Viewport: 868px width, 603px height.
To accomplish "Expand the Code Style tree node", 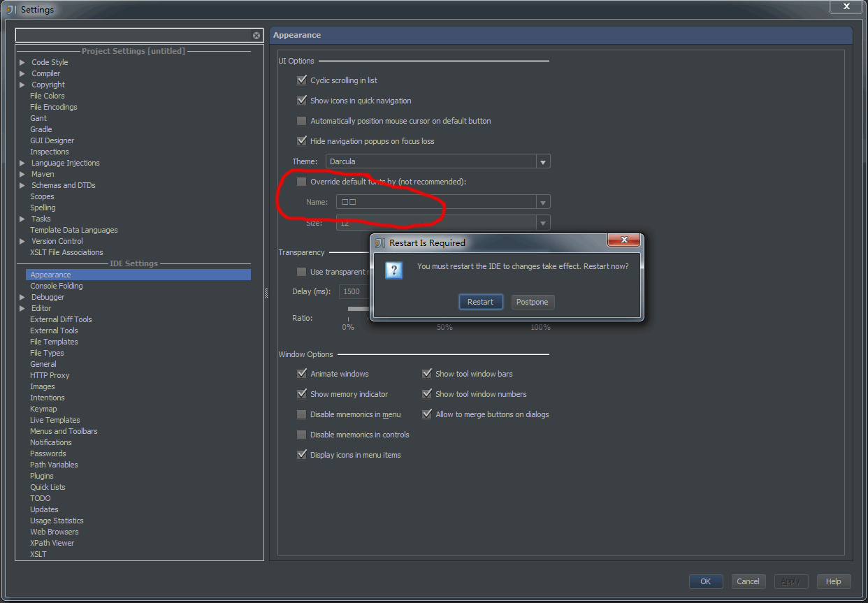I will click(x=22, y=62).
